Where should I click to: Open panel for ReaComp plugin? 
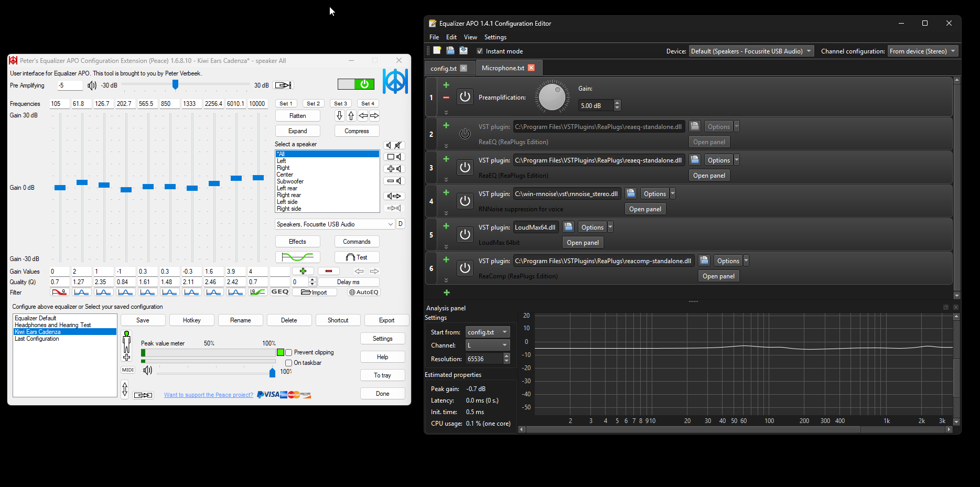tap(718, 276)
